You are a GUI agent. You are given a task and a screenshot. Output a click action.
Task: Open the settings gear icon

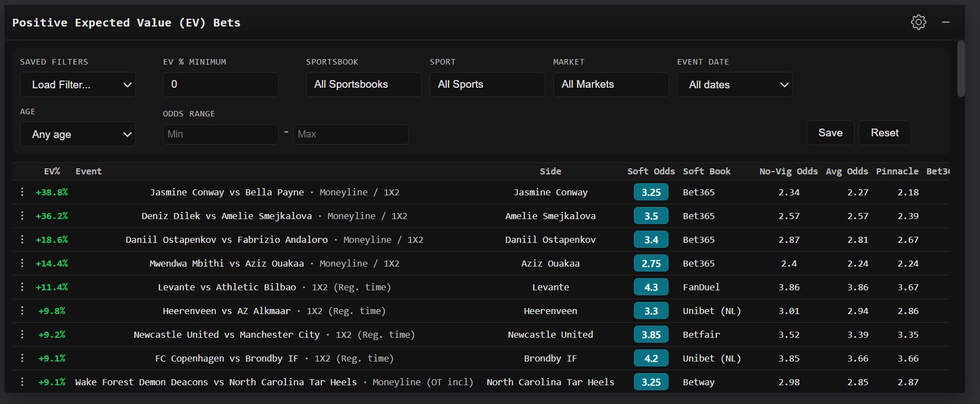point(919,22)
